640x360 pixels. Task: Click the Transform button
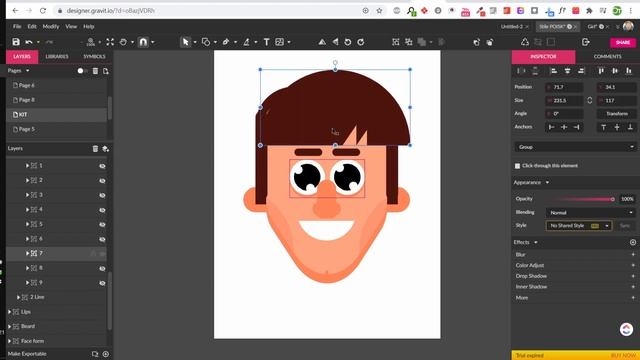617,114
